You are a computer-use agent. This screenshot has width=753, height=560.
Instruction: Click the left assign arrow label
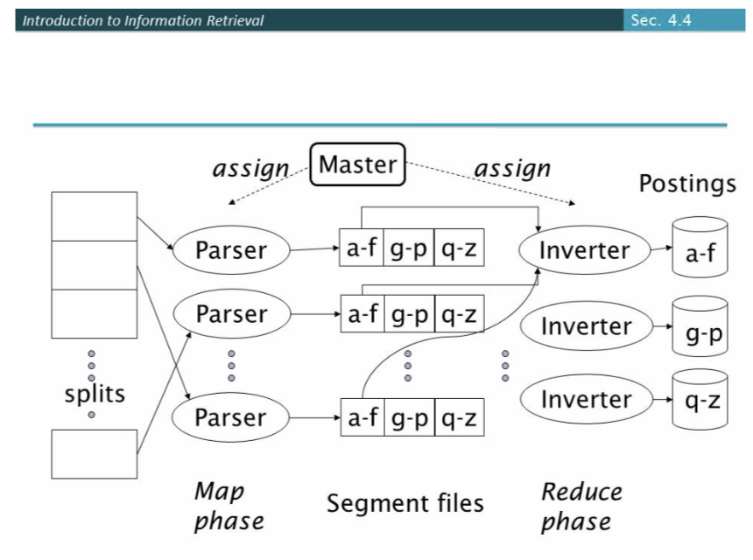pyautogui.click(x=250, y=168)
